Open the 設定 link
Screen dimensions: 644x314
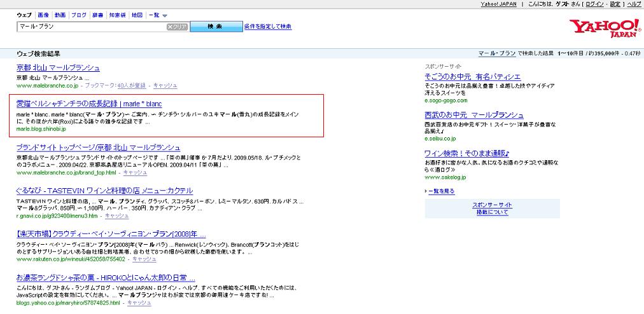click(x=615, y=4)
